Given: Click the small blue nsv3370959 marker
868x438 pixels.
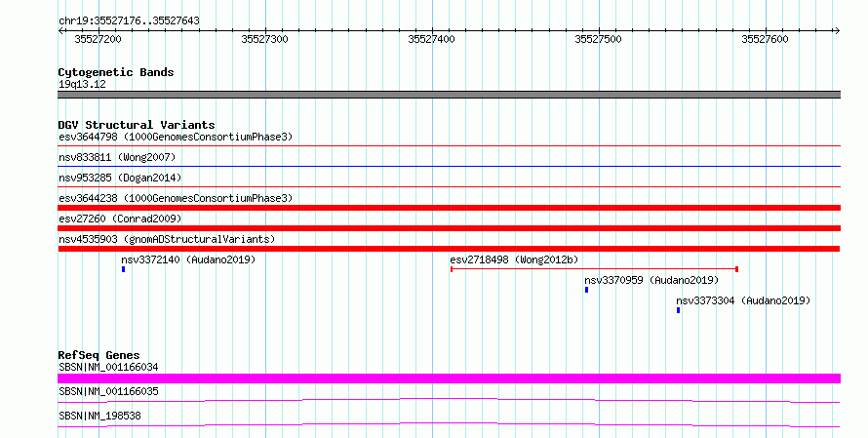Looking at the screenshot, I should click(587, 290).
